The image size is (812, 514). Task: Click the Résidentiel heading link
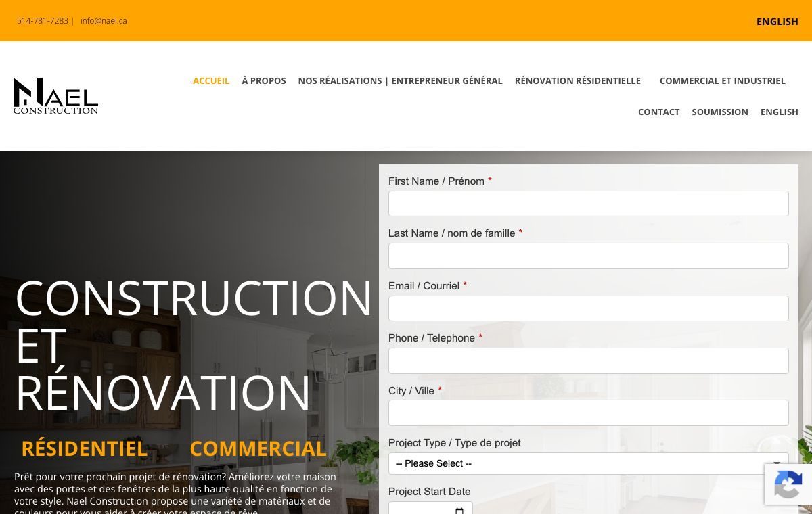(x=84, y=448)
